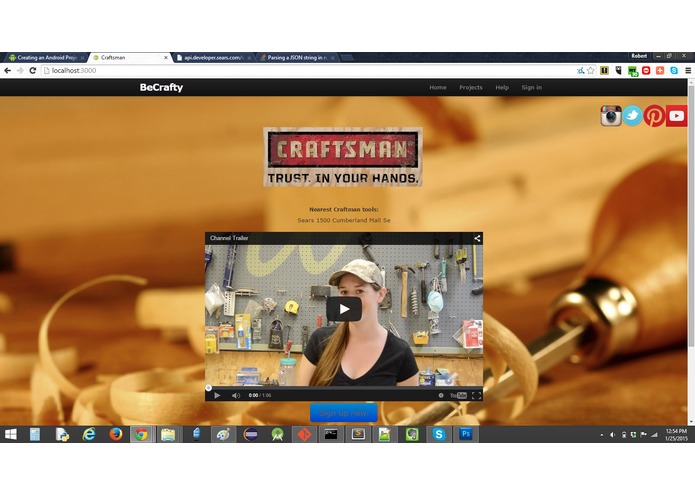This screenshot has height=494, width=695.
Task: Open Evernote from taskbar
Action: [x=412, y=434]
